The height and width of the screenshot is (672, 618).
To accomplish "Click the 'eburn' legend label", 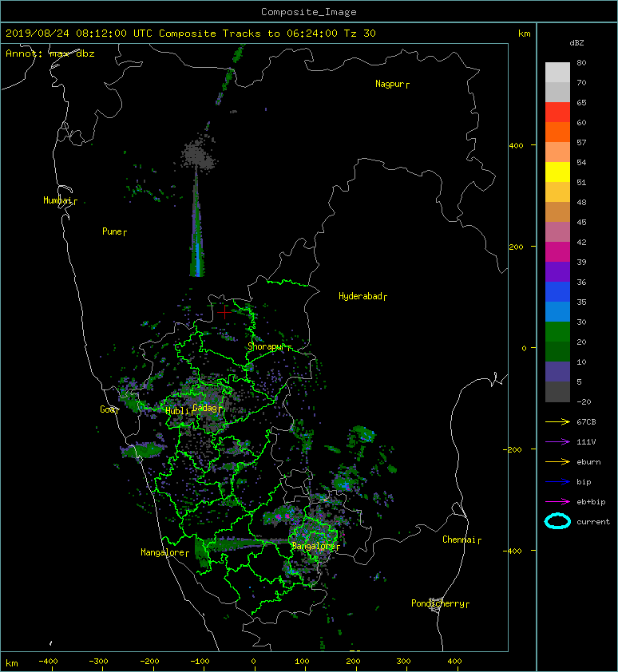I will (588, 462).
